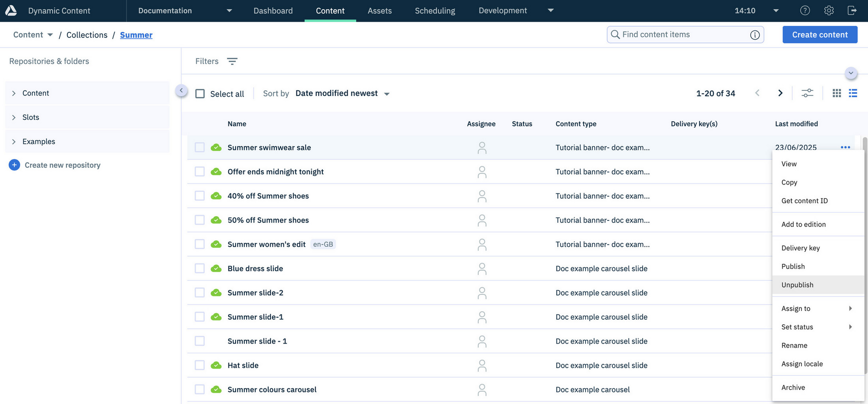868x404 pixels.
Task: Check the Offer ends midnight tonight checkbox
Action: (x=199, y=172)
